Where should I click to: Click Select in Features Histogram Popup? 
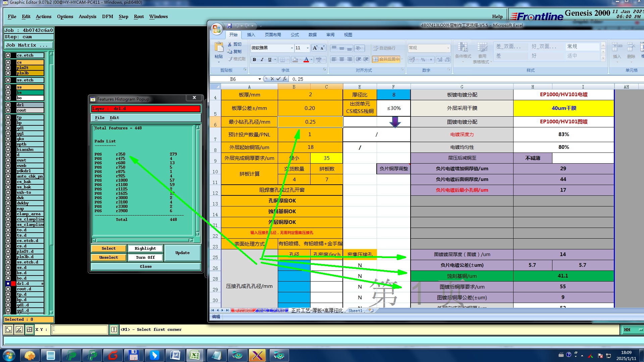[109, 248]
